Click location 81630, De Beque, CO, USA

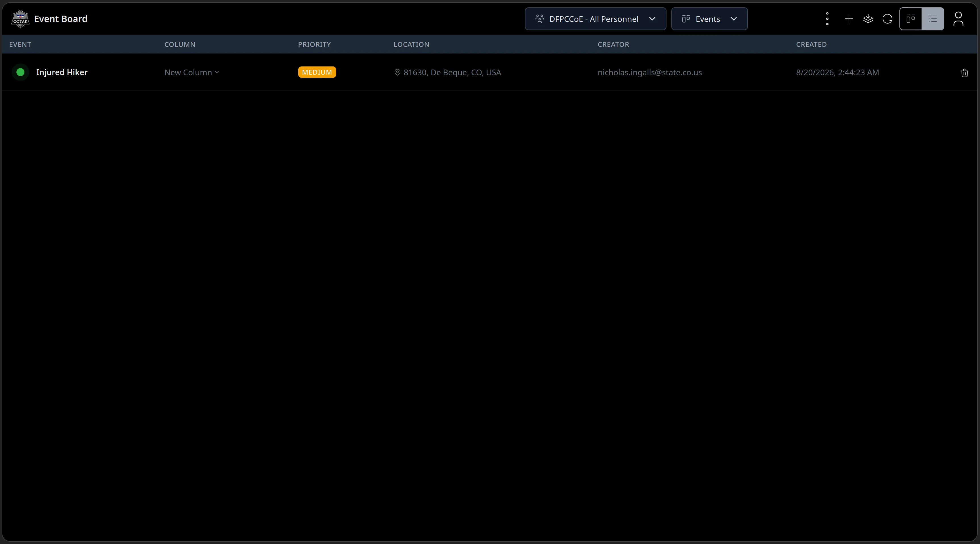pos(452,72)
